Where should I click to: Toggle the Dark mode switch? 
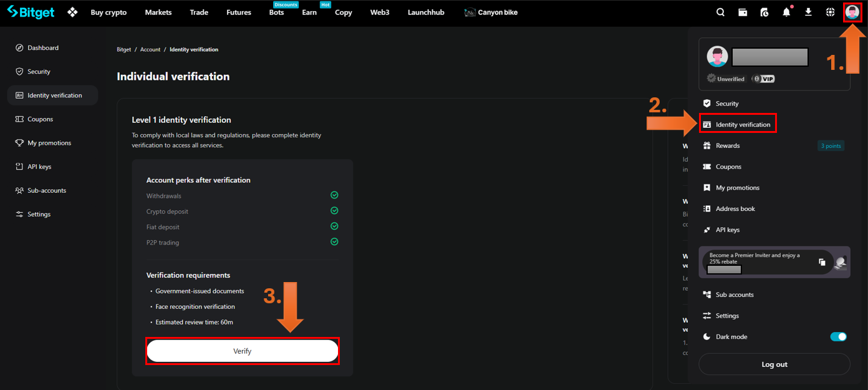click(838, 337)
